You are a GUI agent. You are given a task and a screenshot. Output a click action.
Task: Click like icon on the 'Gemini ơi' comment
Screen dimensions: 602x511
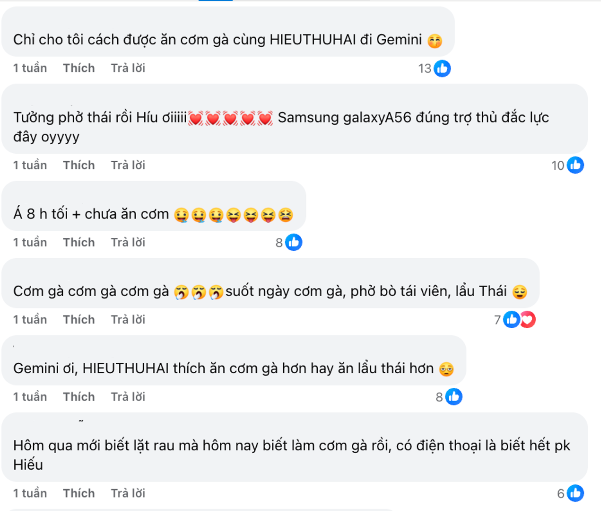[x=453, y=397]
